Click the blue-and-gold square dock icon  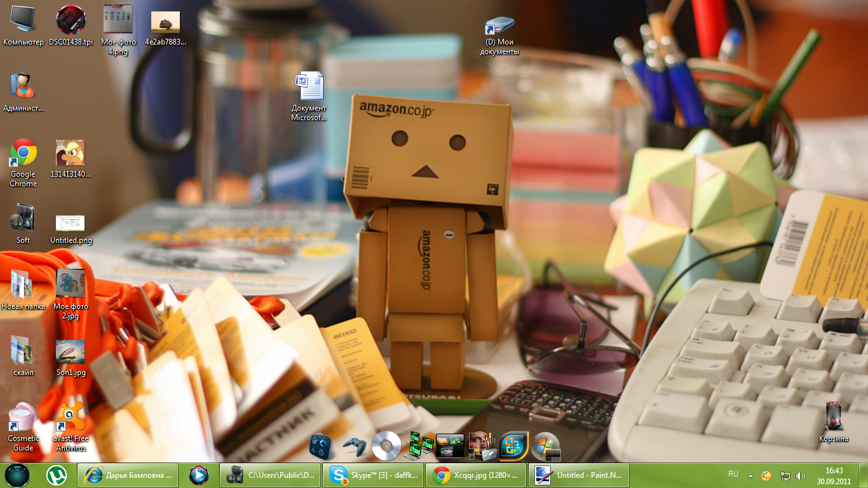pyautogui.click(x=513, y=446)
